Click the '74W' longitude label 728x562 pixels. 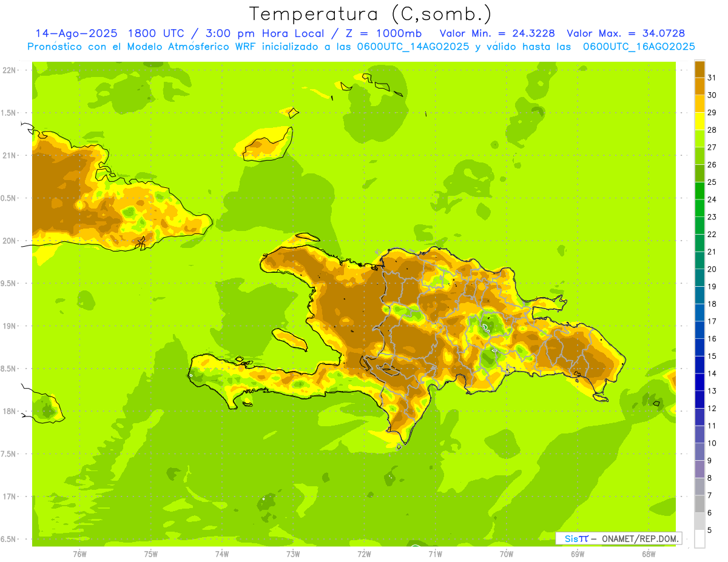[222, 554]
